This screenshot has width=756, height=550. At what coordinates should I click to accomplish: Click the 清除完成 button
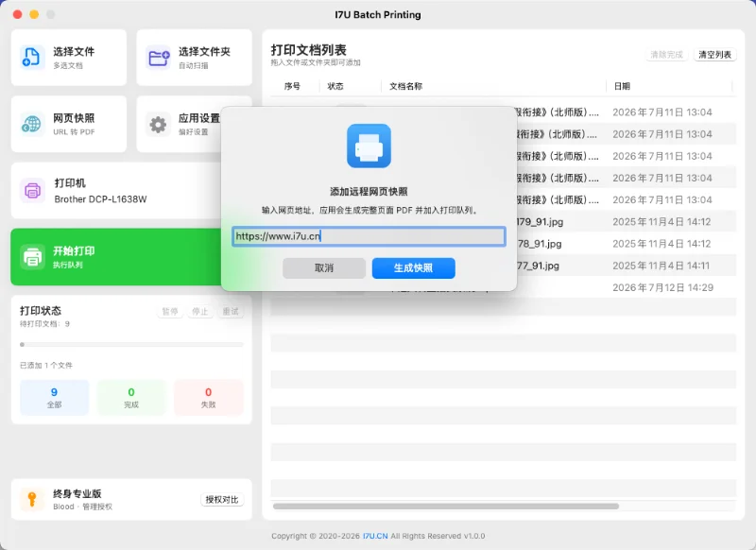(666, 55)
